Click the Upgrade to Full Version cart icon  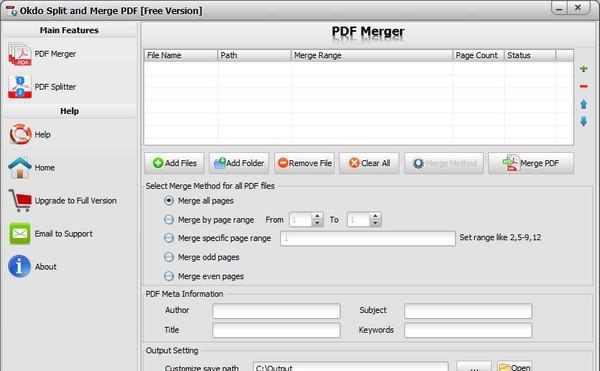pyautogui.click(x=20, y=200)
